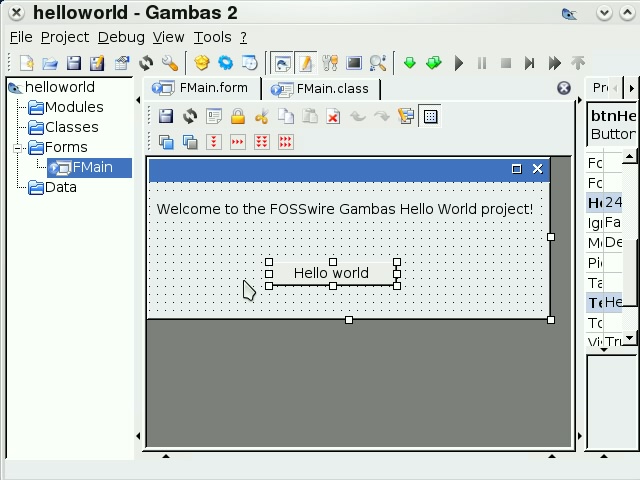This screenshot has width=640, height=480.
Task: Select the Classes folder
Action: pos(64,127)
